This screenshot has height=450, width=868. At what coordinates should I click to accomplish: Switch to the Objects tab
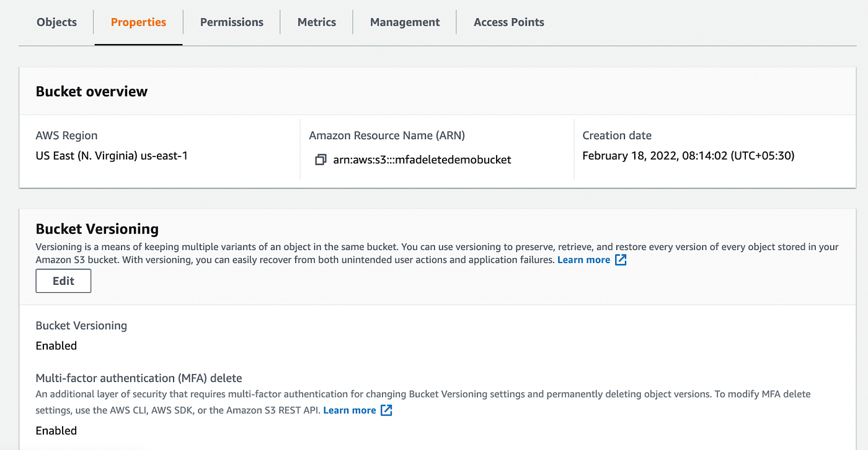click(x=56, y=22)
